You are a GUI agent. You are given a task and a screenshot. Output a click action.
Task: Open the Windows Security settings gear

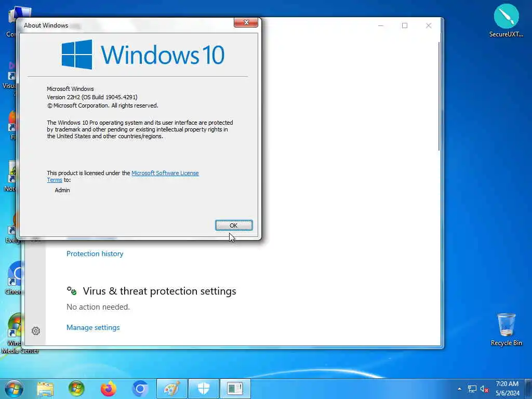36,331
